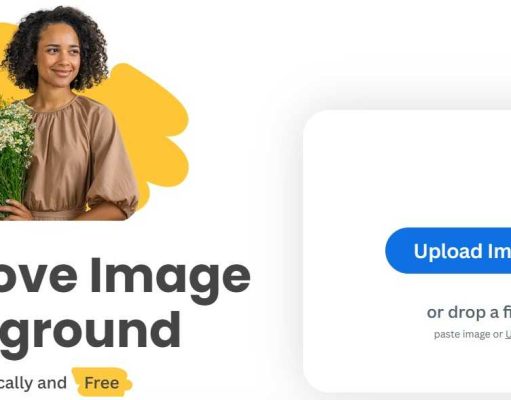Image resolution: width=511 pixels, height=400 pixels.
Task: Click the "paste image or" text
Action: point(468,334)
